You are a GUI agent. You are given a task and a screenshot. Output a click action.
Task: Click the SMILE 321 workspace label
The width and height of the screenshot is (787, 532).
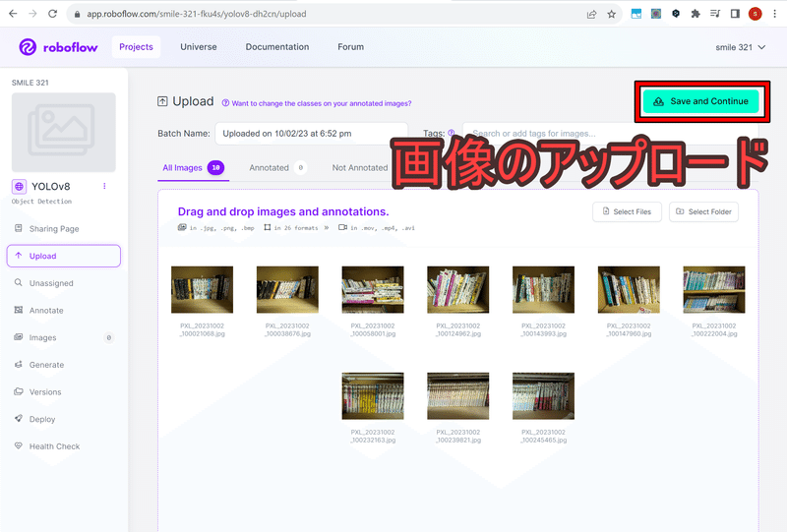tap(30, 83)
